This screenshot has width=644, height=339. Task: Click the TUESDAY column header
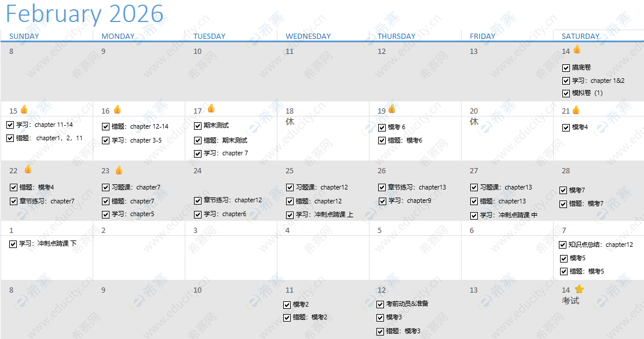point(210,36)
